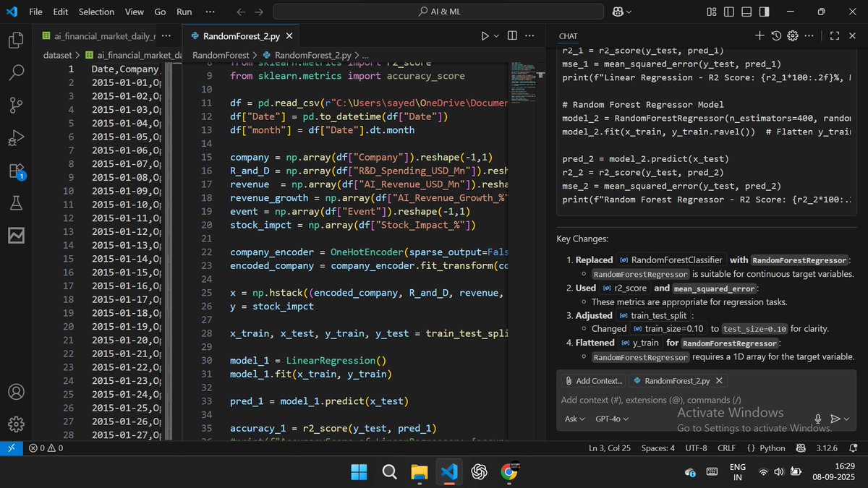Open the chart icon view in activity bar

tap(15, 236)
